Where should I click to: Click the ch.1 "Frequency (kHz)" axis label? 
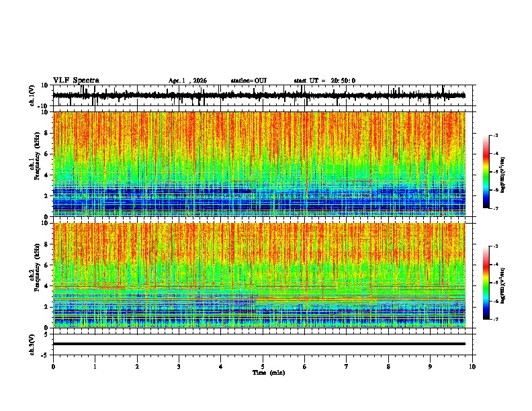click(x=38, y=156)
